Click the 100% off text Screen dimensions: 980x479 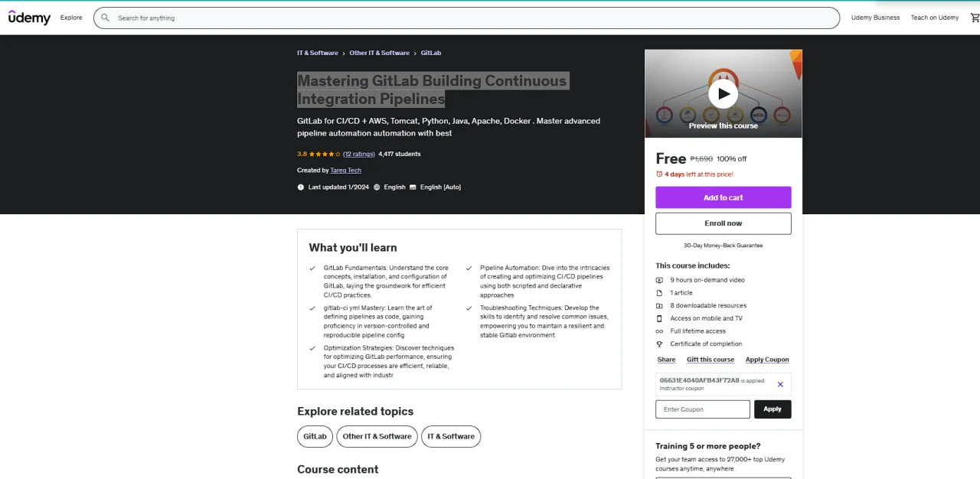pyautogui.click(x=732, y=159)
